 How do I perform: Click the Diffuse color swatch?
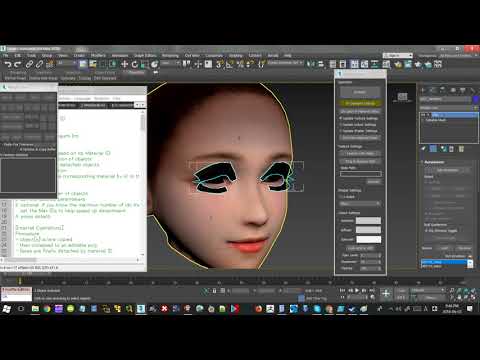pos(368,230)
